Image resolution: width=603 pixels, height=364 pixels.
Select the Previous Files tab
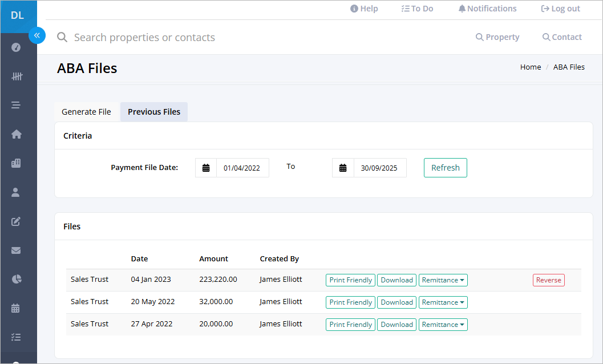(154, 112)
